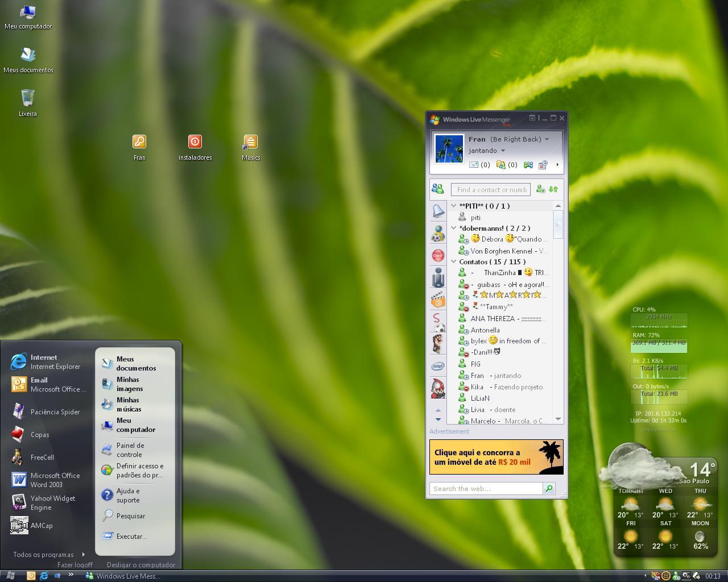
Task: Open Internet Explorer from Start menu
Action: [48, 362]
